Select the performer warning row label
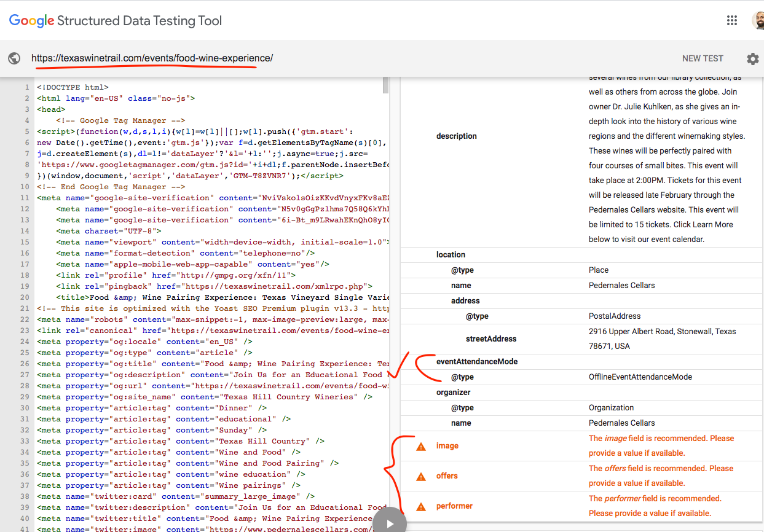764x532 pixels. (454, 506)
